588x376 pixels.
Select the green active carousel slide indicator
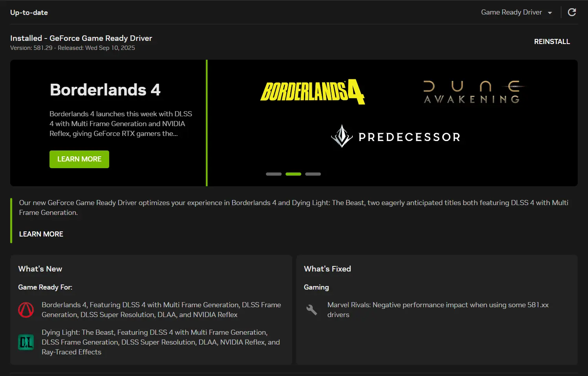[x=293, y=174]
